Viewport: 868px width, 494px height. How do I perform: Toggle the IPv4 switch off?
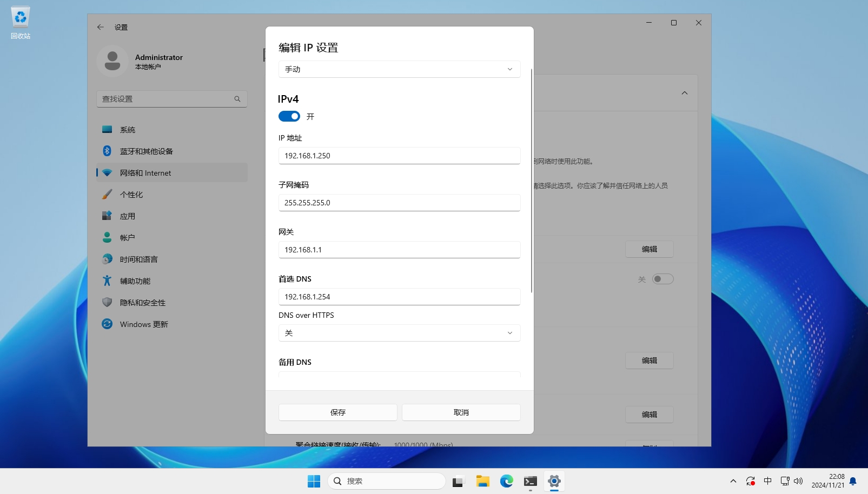(289, 116)
